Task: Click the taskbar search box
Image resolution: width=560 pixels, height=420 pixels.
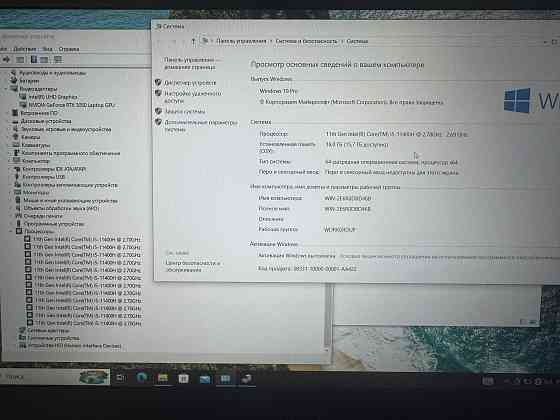Action: click(55, 377)
